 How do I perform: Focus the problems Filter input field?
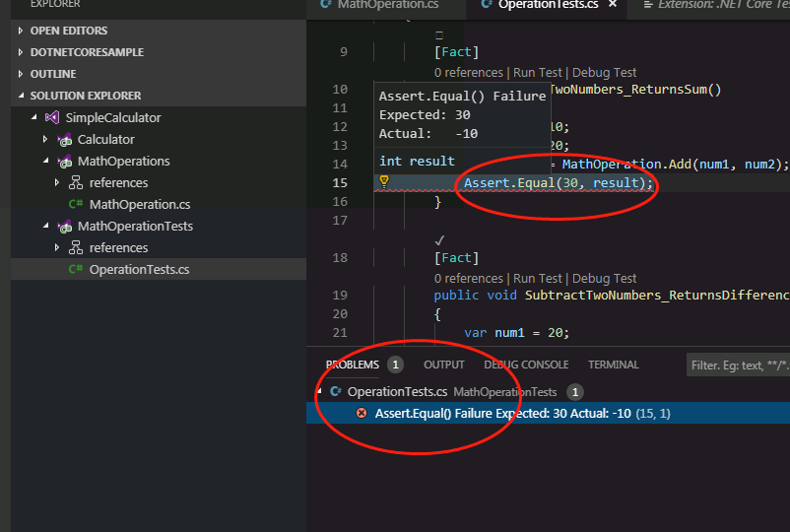(738, 365)
